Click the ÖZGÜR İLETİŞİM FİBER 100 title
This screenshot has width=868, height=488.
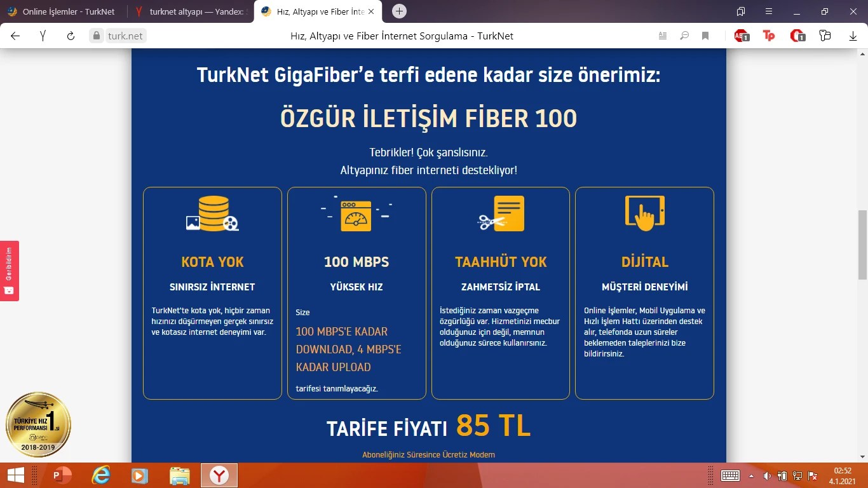click(x=428, y=119)
